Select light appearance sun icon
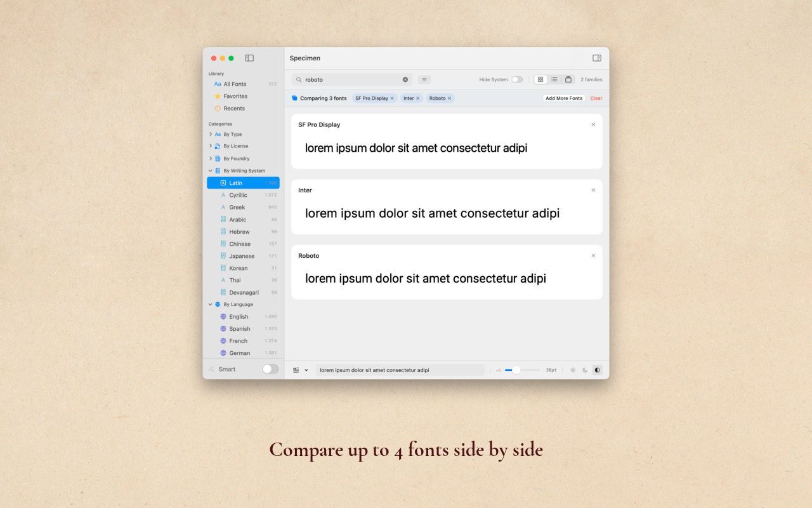The height and width of the screenshot is (508, 812). (573, 370)
